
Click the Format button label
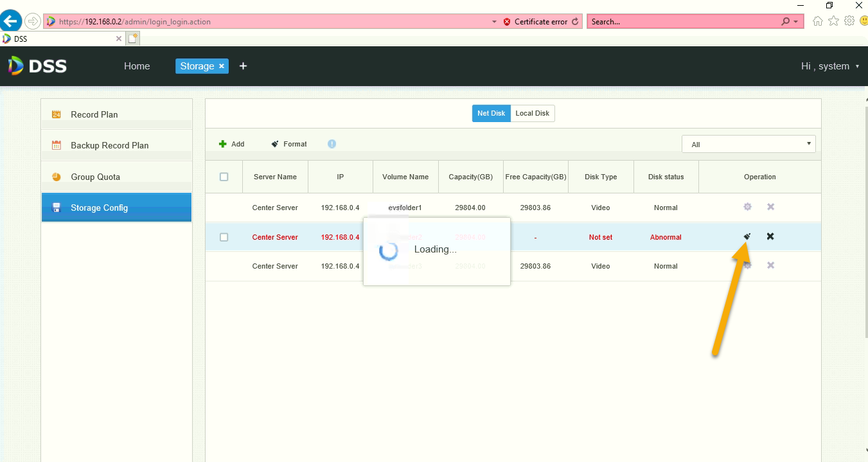point(295,144)
